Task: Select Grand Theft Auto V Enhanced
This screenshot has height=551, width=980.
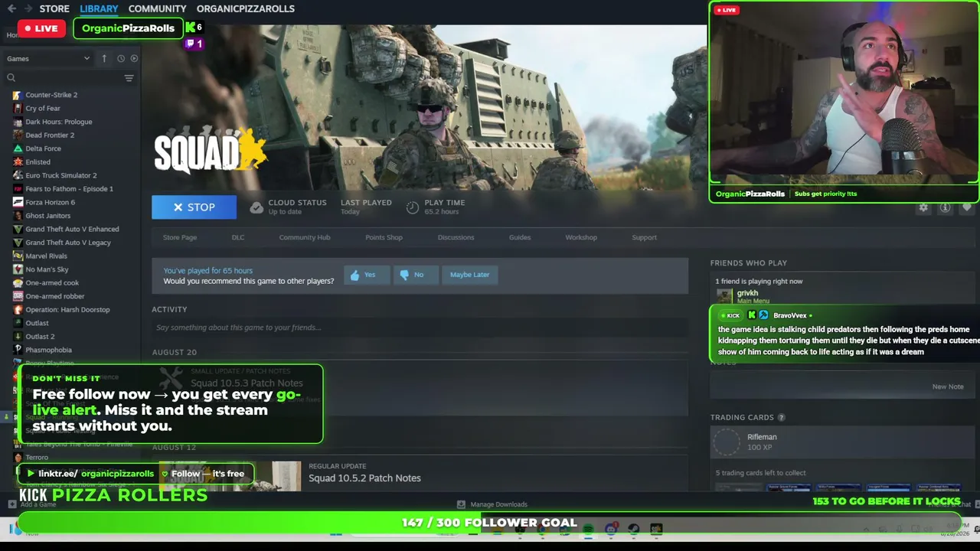Action: point(72,229)
